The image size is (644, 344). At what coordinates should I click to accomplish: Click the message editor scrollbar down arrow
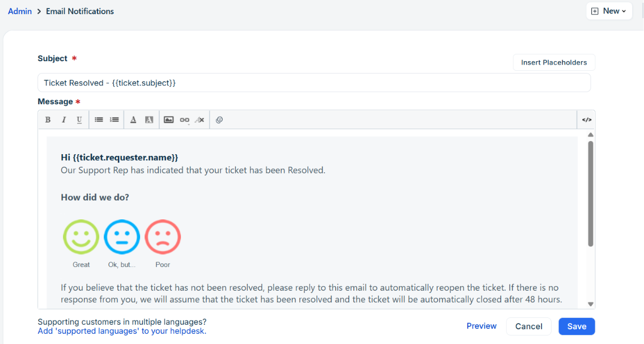point(591,304)
